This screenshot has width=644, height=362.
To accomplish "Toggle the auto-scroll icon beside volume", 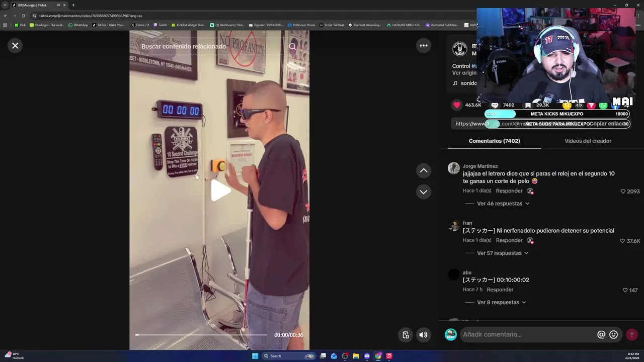I will coord(406,335).
